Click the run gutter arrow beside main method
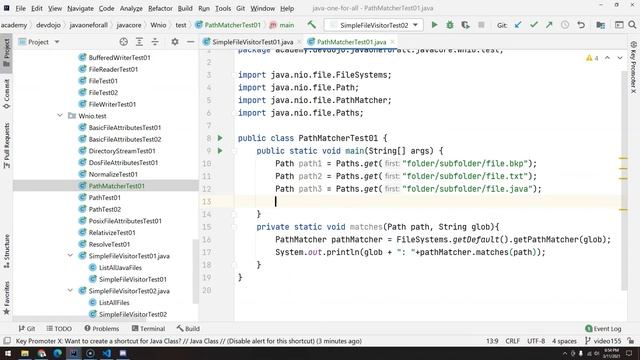Image resolution: width=640 pixels, height=360 pixels. coord(220,151)
